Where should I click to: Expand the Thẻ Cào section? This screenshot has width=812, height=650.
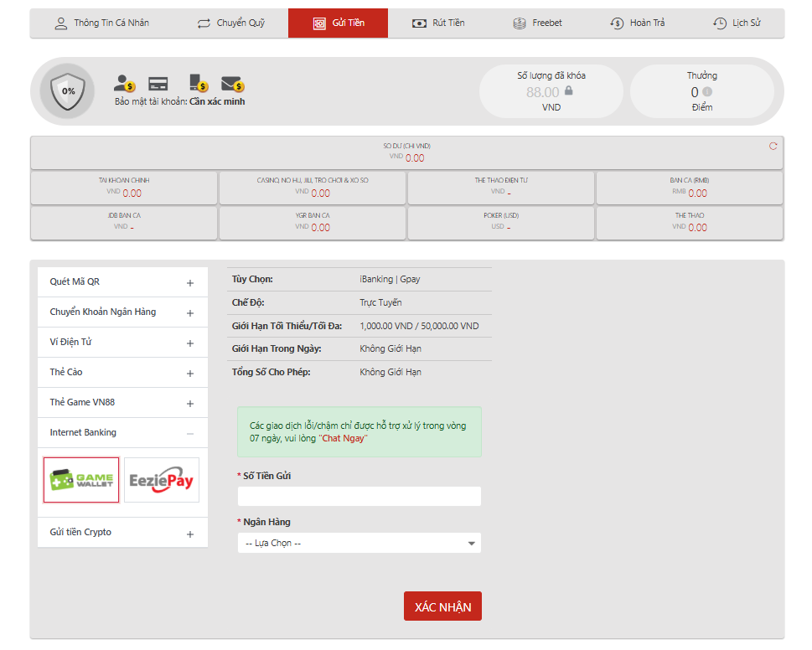tap(122, 372)
